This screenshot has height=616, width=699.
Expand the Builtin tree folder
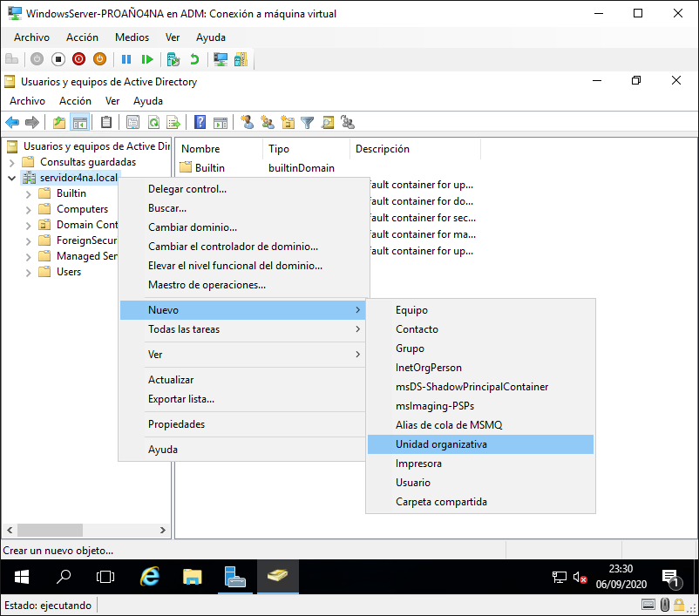click(29, 194)
